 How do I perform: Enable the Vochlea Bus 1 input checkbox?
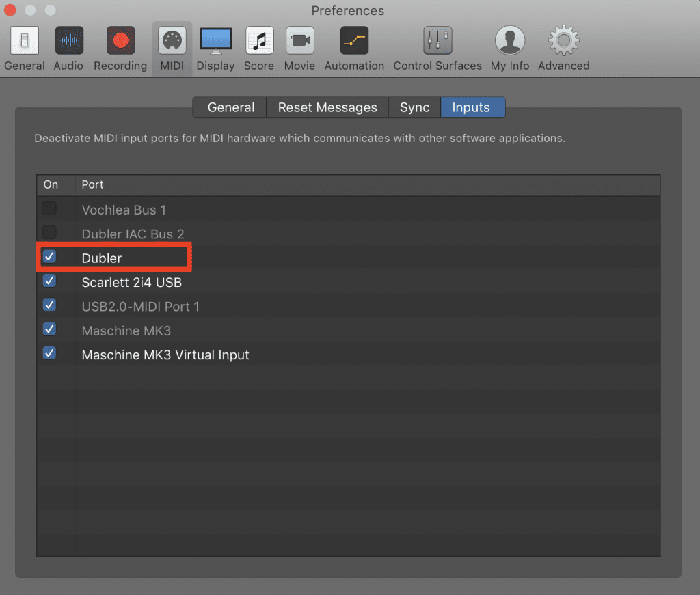49,208
